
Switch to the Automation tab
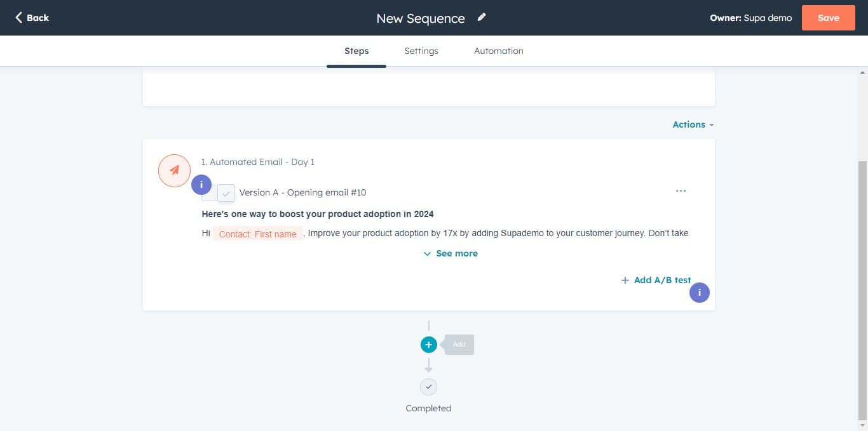click(499, 51)
